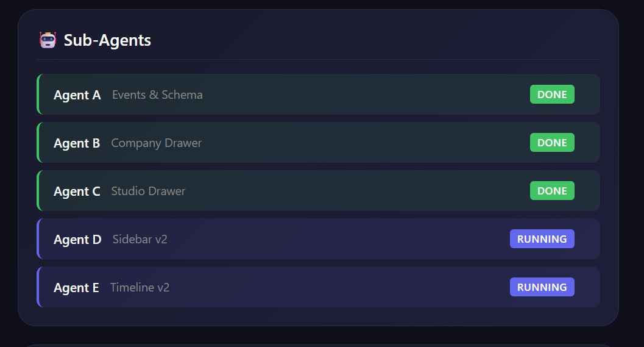This screenshot has width=644, height=347.
Task: Select the Agent E name label
Action: (76, 288)
